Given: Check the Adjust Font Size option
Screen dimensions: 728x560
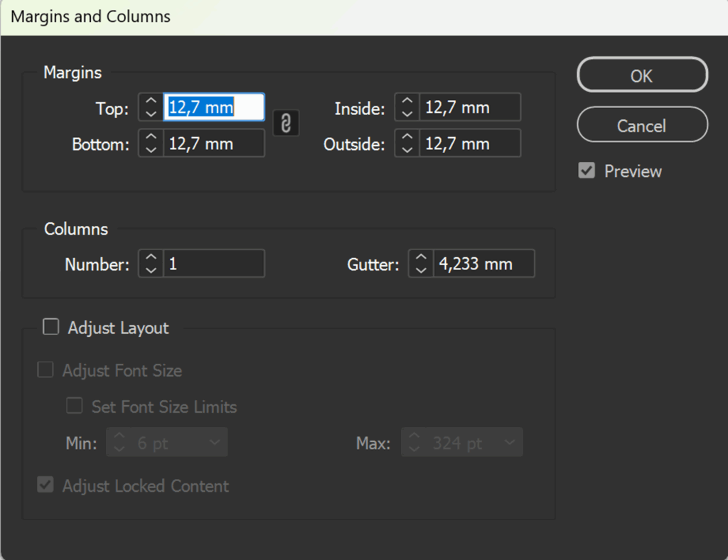Looking at the screenshot, I should [45, 370].
